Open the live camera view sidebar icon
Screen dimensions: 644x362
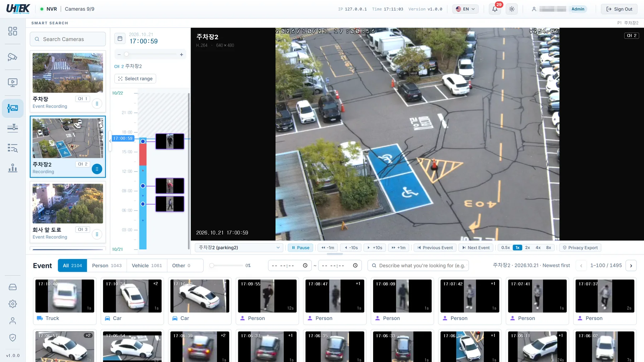coord(13,57)
